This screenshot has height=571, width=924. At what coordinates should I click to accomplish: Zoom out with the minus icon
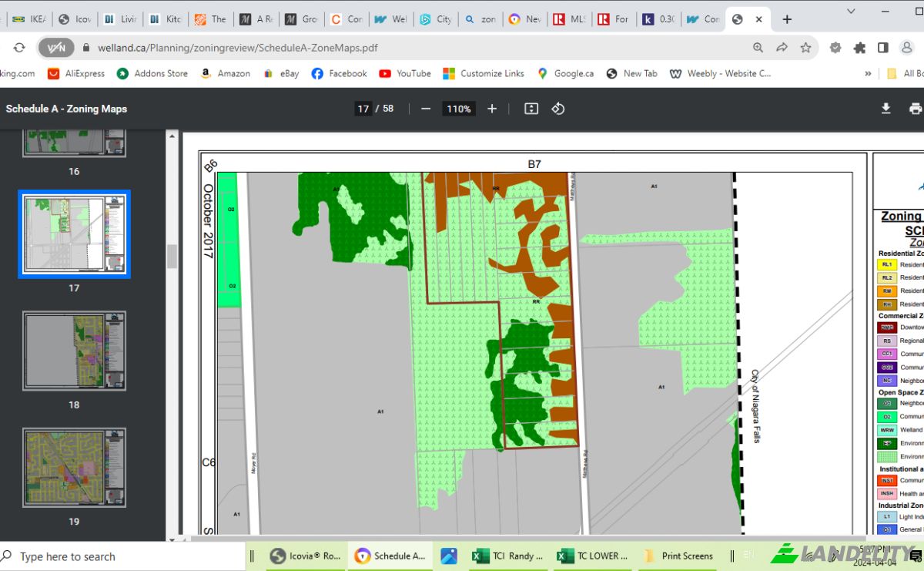426,109
